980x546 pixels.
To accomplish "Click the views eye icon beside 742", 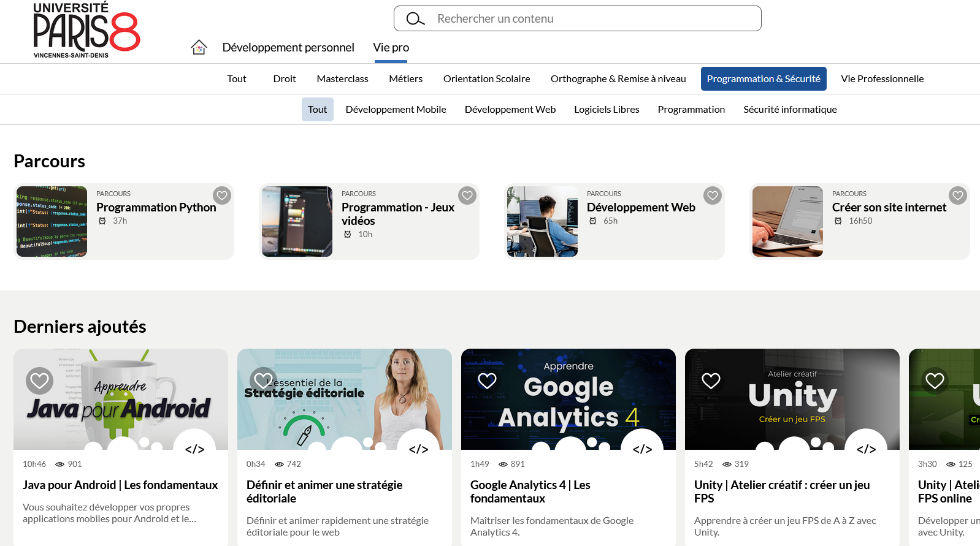I will pyautogui.click(x=279, y=464).
